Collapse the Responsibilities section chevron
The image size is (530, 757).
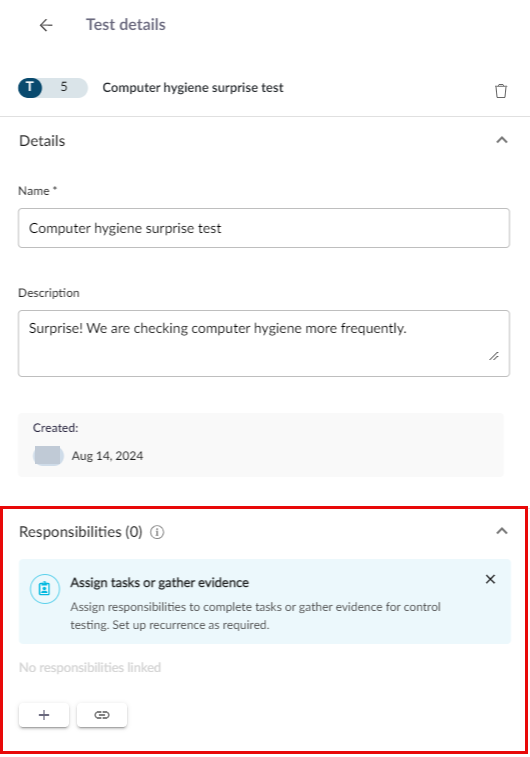pyautogui.click(x=502, y=531)
